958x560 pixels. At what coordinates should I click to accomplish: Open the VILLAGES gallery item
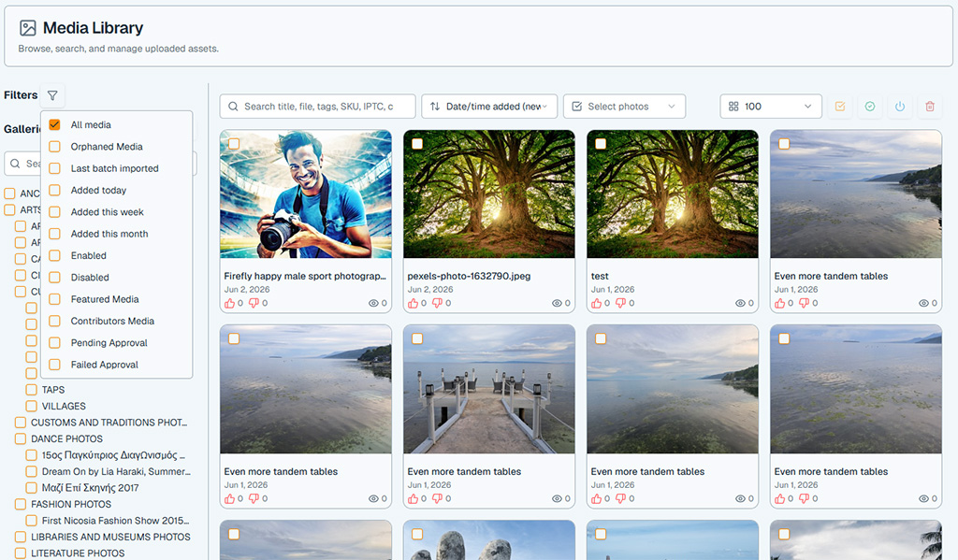point(64,406)
